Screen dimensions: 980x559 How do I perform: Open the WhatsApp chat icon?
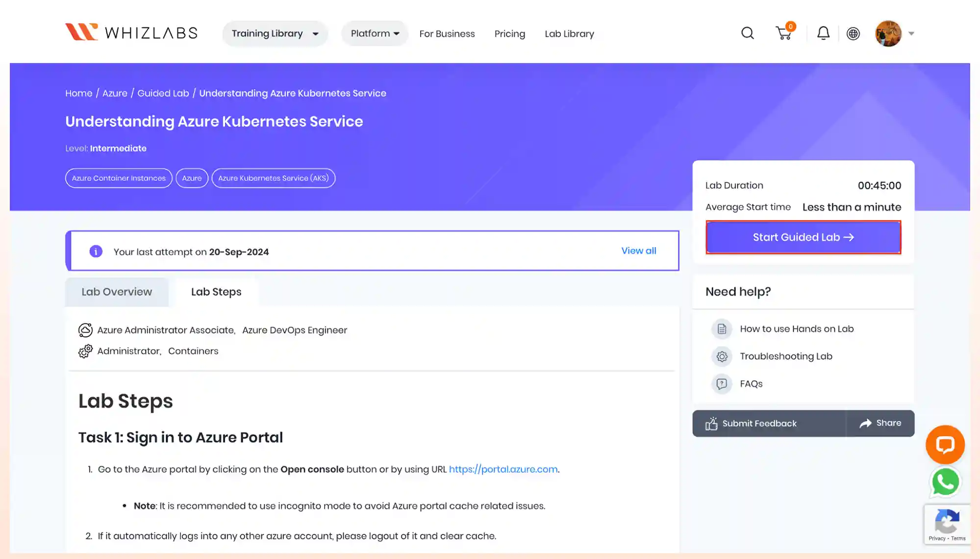[x=945, y=483]
